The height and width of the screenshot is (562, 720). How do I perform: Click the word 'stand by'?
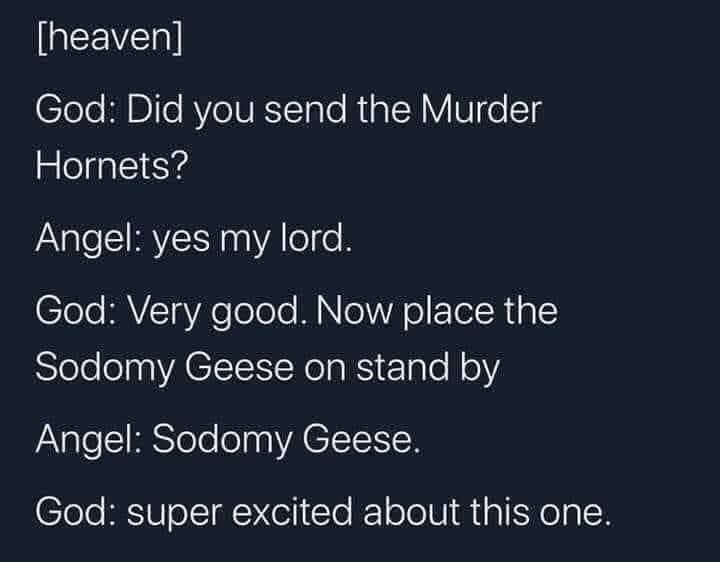[428, 369]
